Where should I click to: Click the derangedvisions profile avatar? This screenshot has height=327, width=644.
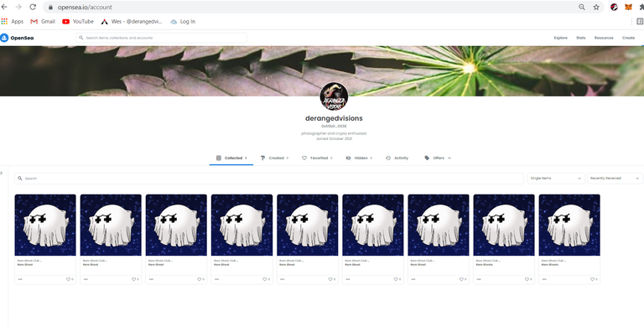point(334,96)
